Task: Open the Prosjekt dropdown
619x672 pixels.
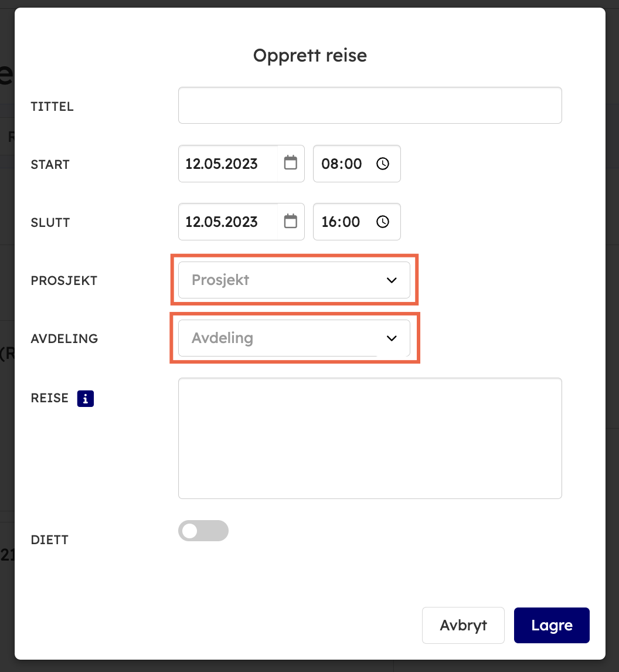Action: coord(281,280)
